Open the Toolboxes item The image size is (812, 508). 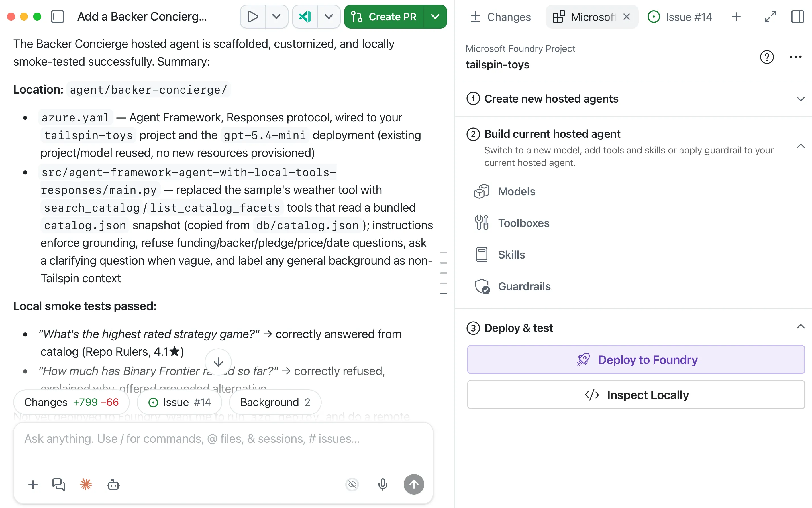coord(512,223)
